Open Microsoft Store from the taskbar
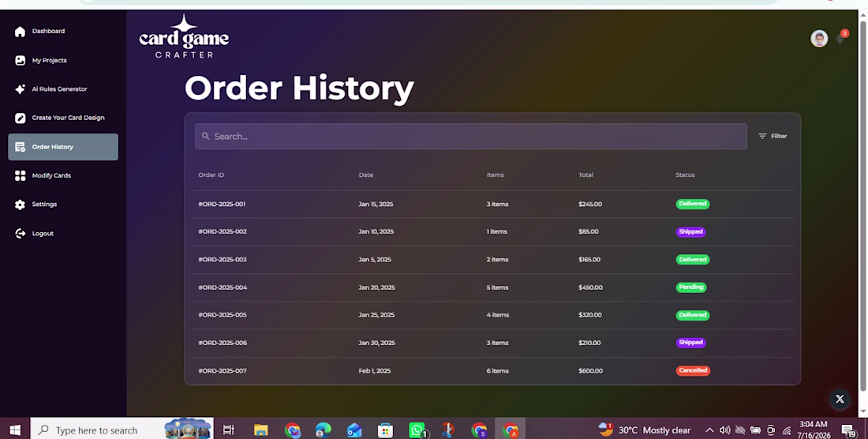 click(x=385, y=430)
